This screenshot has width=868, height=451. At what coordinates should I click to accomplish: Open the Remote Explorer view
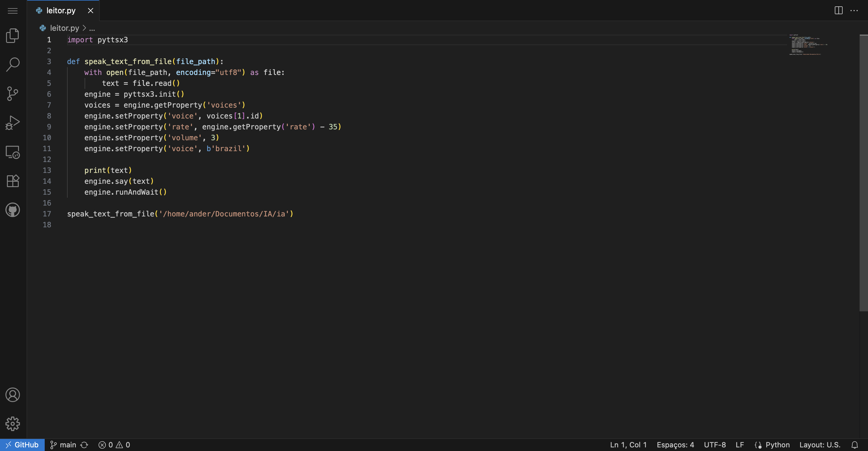point(13,152)
